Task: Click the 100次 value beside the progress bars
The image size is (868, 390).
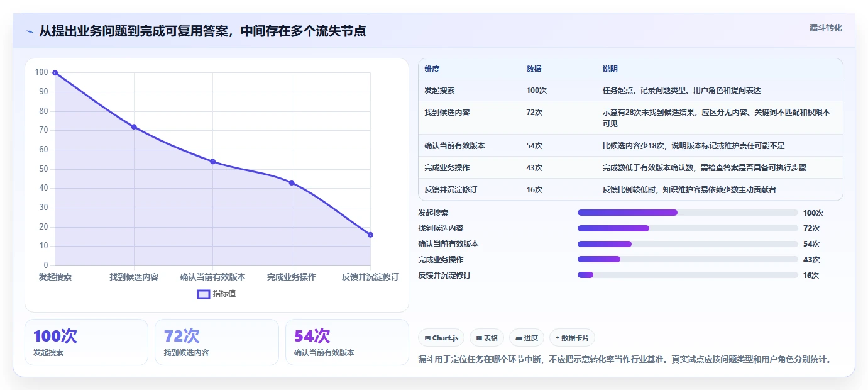Action: pos(813,213)
